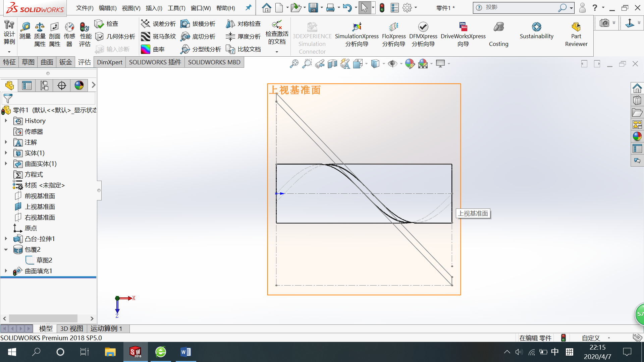Switch to the 曲面 (Surface) tab
The height and width of the screenshot is (362, 644).
[x=47, y=62]
